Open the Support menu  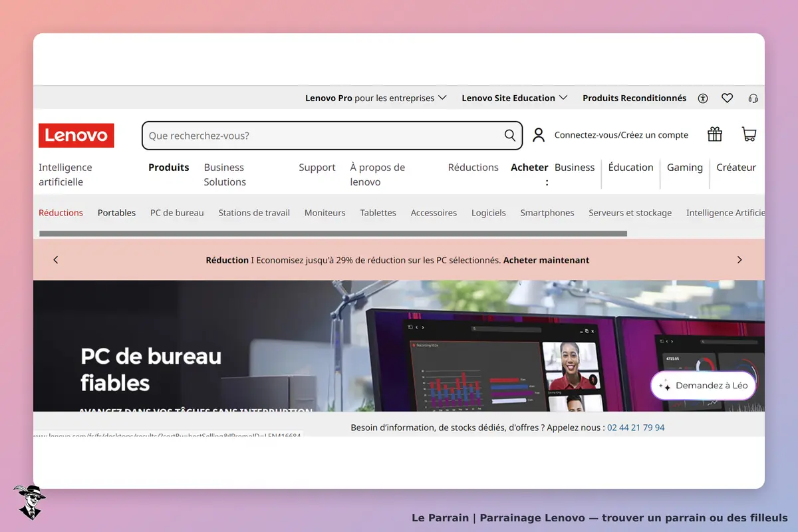[x=317, y=168]
